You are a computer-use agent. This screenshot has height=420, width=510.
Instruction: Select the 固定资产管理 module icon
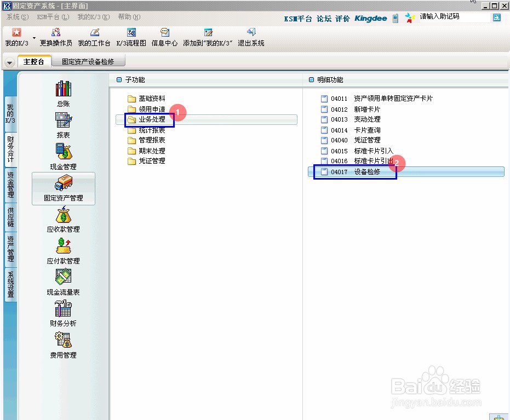click(64, 188)
